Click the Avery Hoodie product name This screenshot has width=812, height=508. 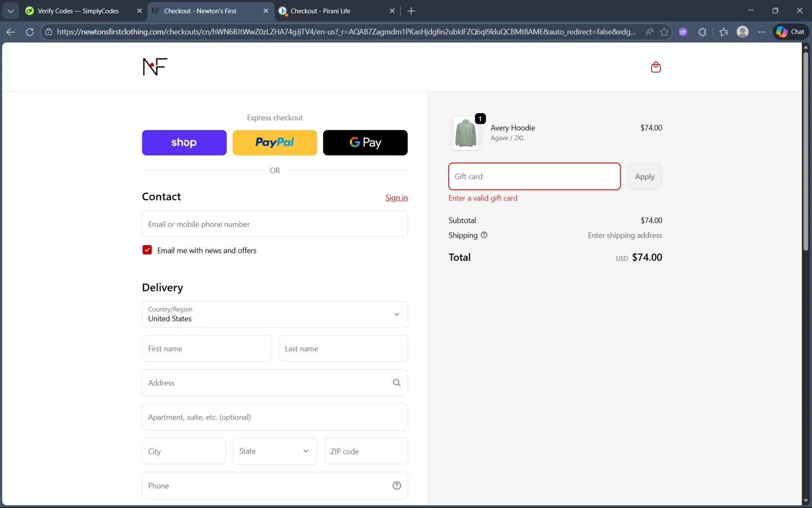(x=513, y=128)
